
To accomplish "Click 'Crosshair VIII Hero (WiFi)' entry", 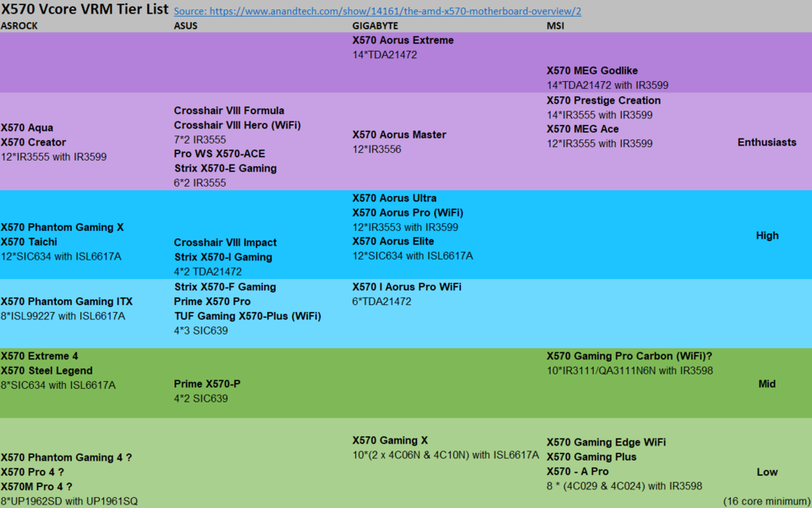I will 237,125.
